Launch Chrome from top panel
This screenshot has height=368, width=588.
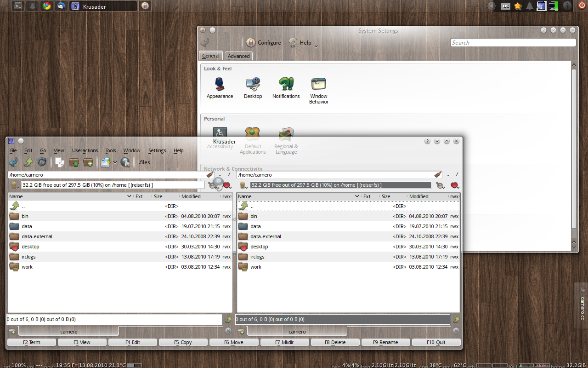(x=46, y=6)
